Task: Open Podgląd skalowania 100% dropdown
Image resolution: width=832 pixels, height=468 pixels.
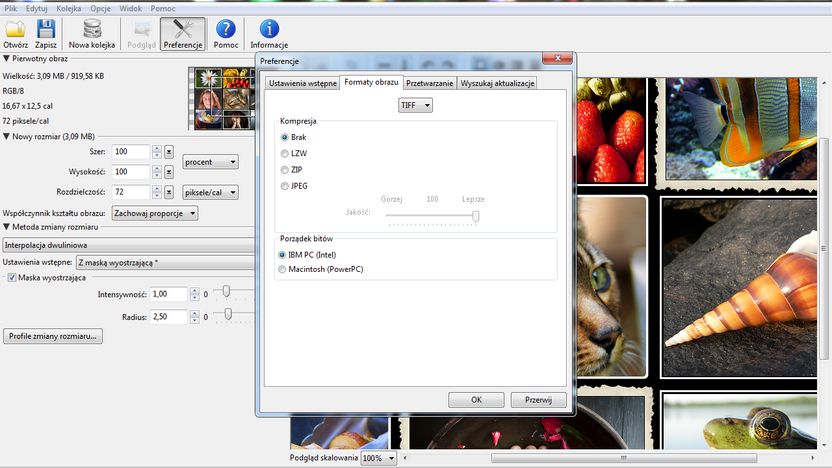Action: click(x=378, y=458)
